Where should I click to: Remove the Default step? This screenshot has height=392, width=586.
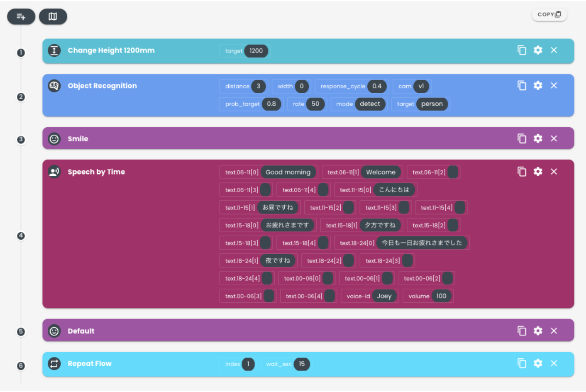[x=554, y=331]
